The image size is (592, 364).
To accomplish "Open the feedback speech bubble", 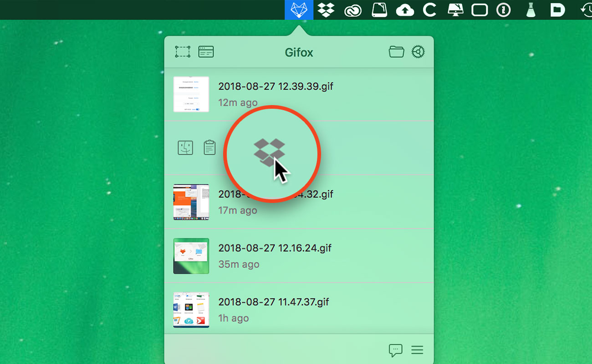I will [x=395, y=350].
